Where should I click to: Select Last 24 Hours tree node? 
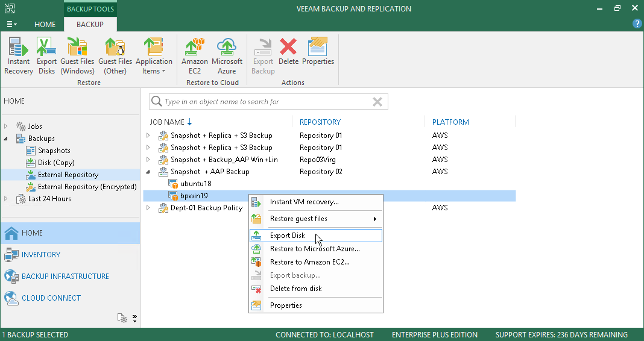49,199
